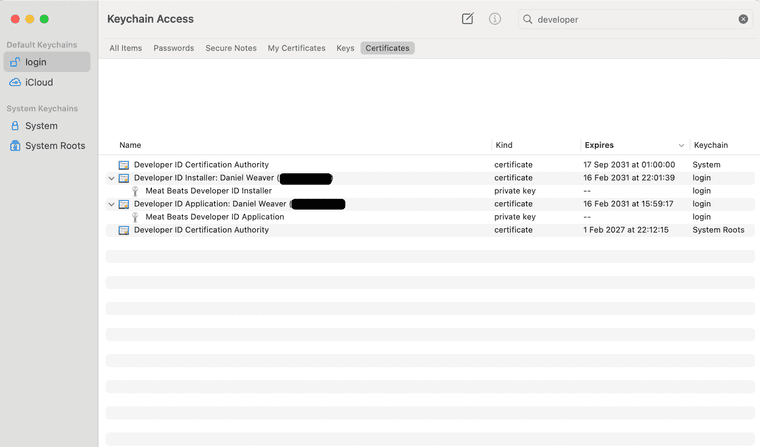Image resolution: width=760 pixels, height=447 pixels.
Task: Click the System lock icon
Action: (x=15, y=126)
